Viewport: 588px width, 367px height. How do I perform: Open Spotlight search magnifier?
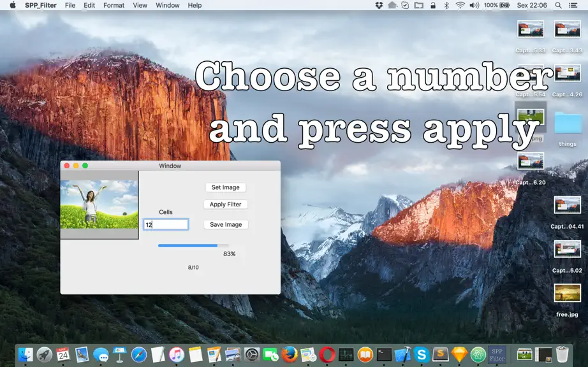point(559,5)
